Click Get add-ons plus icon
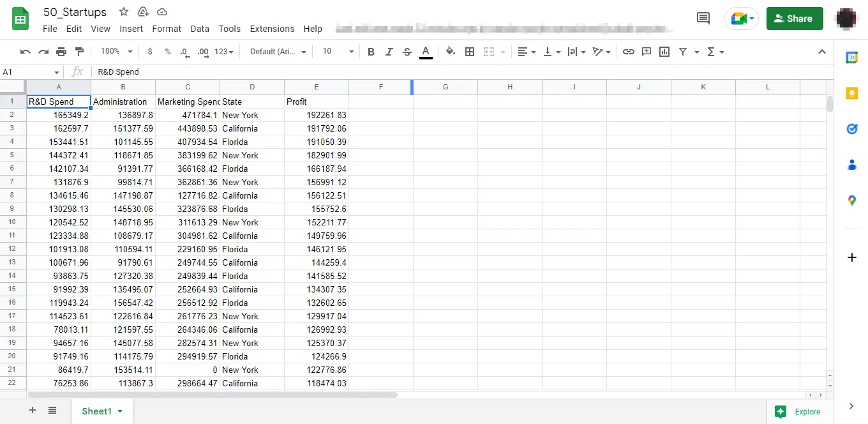 (x=851, y=257)
